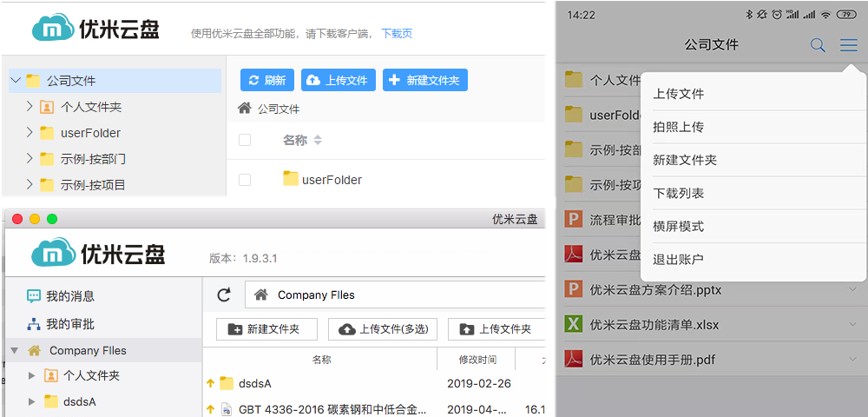Open the mobile hamburger menu icon

tap(848, 45)
